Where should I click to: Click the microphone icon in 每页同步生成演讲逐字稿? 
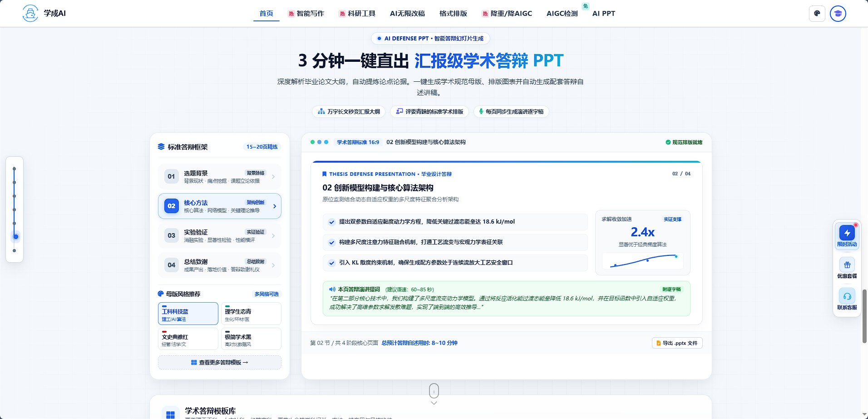(481, 111)
